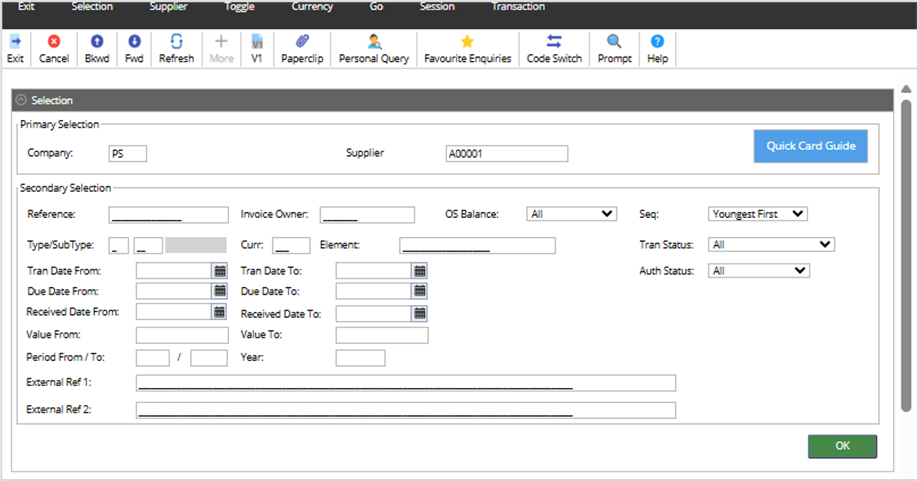Image resolution: width=919 pixels, height=481 pixels.
Task: Open the Supplier menu
Action: (x=168, y=6)
